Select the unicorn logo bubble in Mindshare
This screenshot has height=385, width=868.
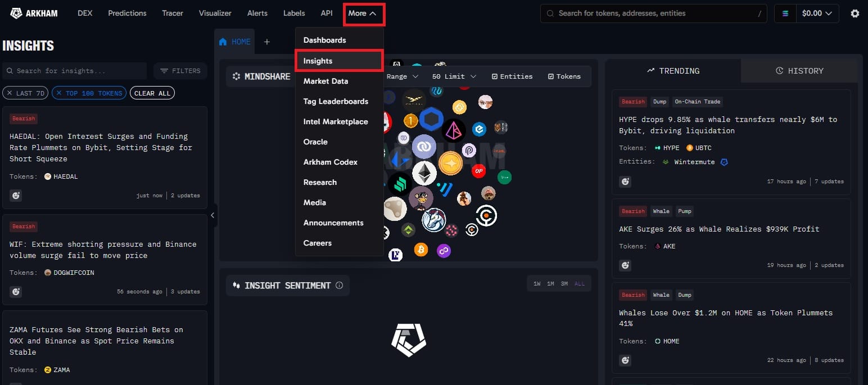coord(433,220)
